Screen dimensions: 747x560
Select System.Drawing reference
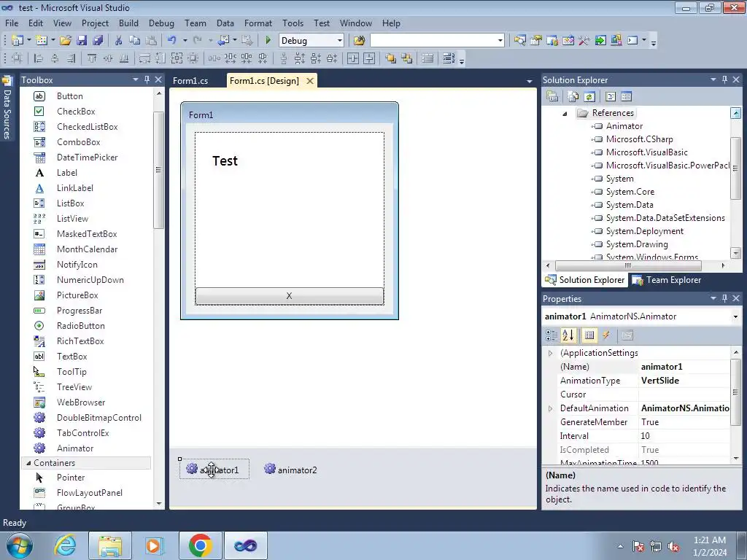point(637,244)
